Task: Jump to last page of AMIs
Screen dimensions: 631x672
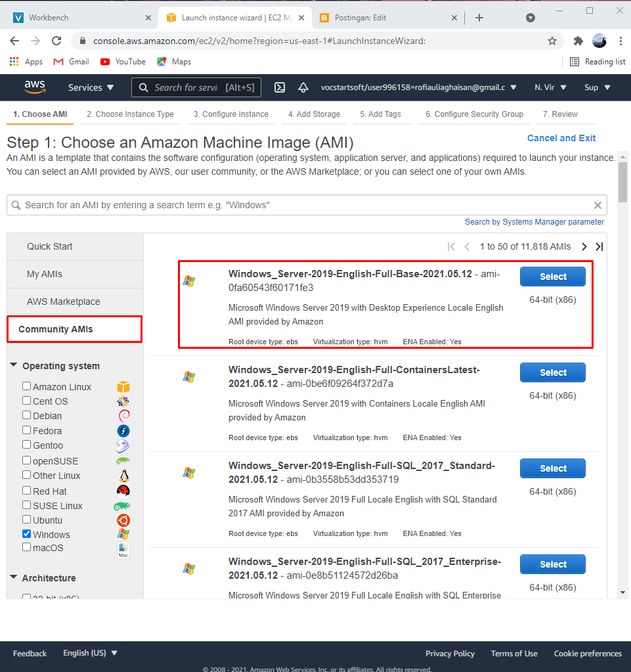Action: [599, 246]
